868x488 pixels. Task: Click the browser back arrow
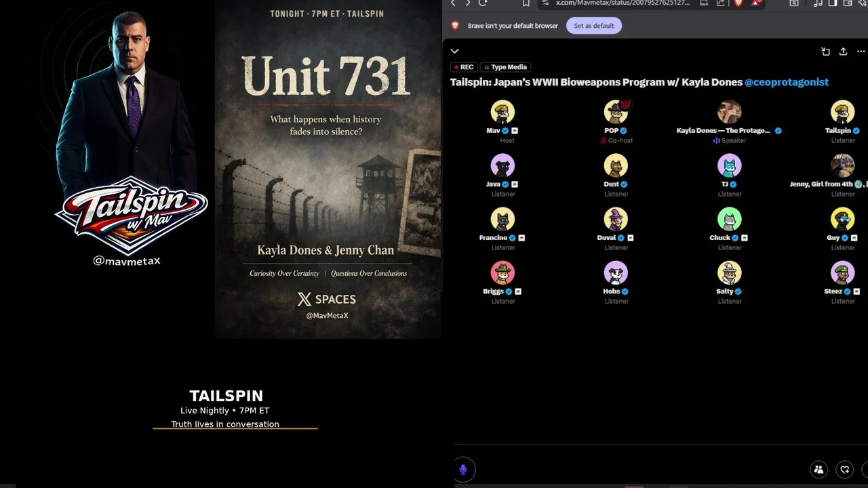[454, 3]
